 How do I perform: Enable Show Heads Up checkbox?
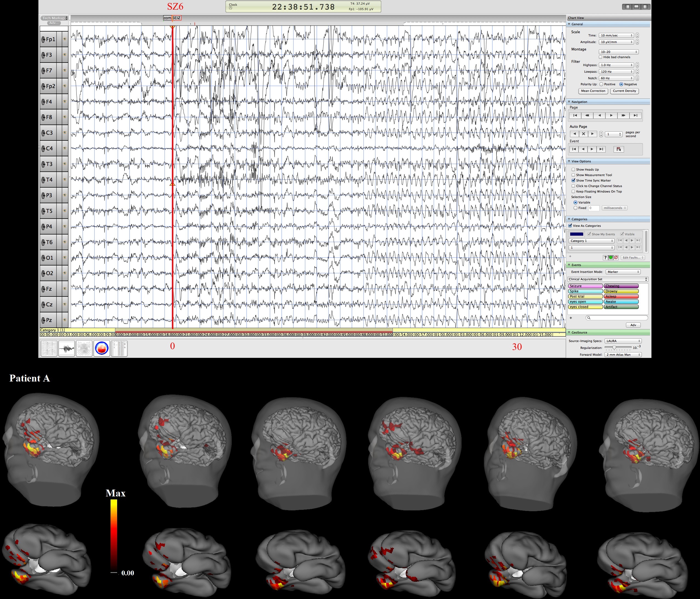tap(573, 169)
